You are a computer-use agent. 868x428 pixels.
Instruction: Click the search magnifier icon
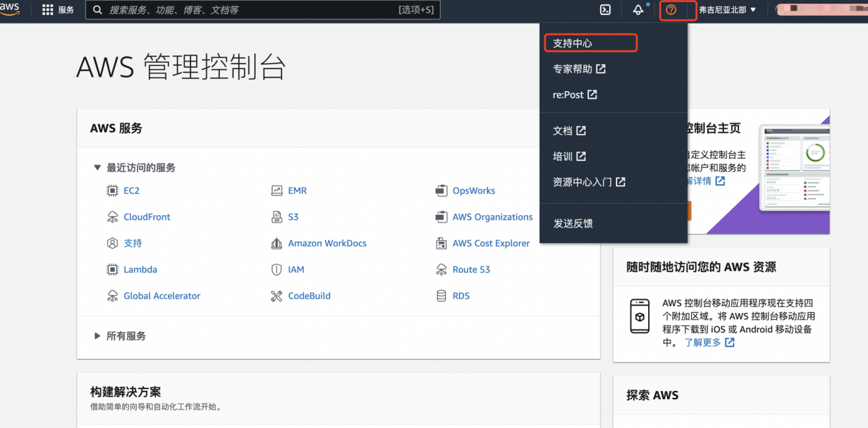[97, 10]
